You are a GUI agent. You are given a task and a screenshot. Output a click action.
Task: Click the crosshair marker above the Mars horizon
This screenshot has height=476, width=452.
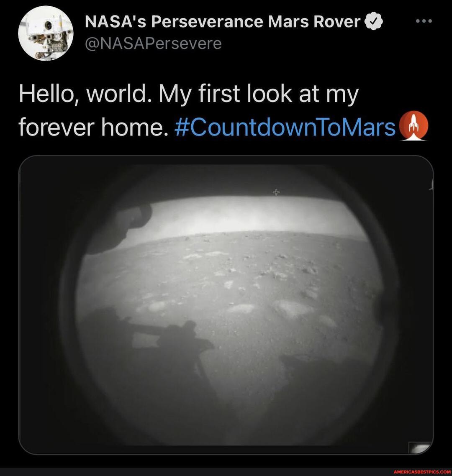click(x=275, y=192)
